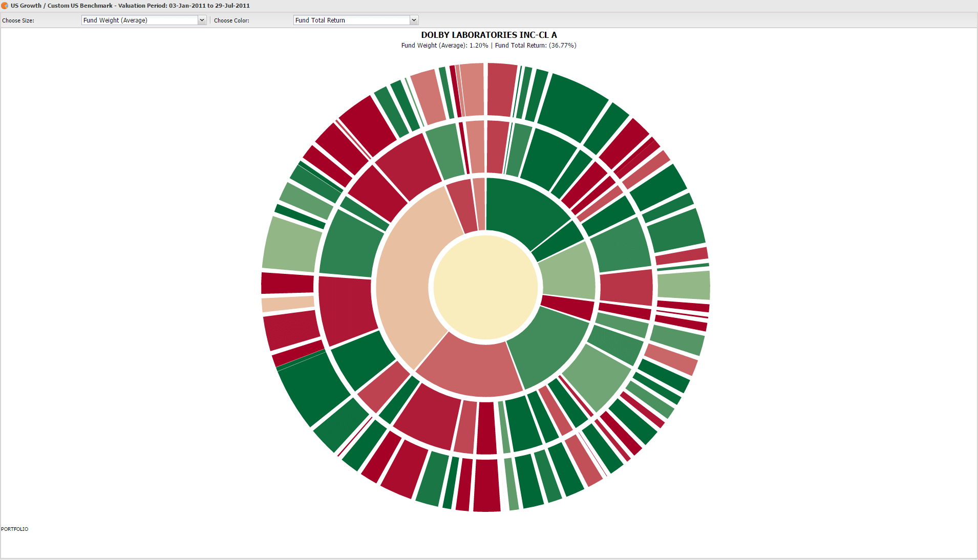Click the light green outer segment on far right

tap(684, 285)
